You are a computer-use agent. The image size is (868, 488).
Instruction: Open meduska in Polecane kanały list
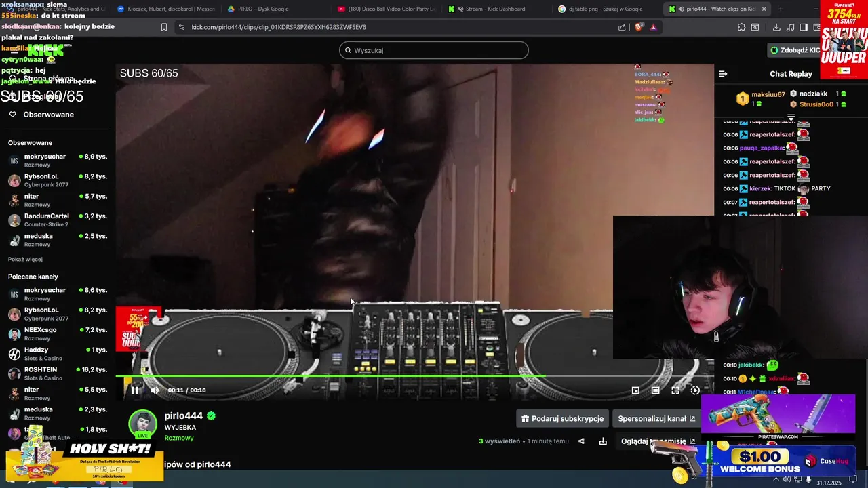pos(57,413)
